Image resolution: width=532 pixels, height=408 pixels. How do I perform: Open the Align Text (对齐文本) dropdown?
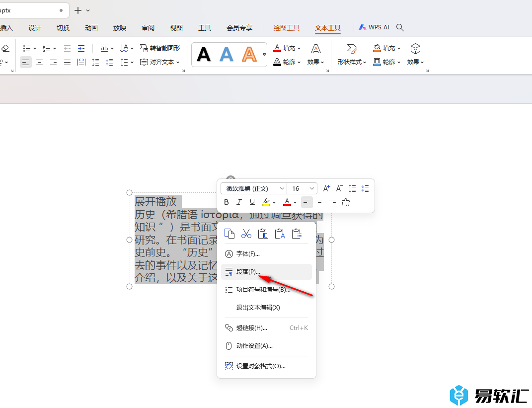159,62
